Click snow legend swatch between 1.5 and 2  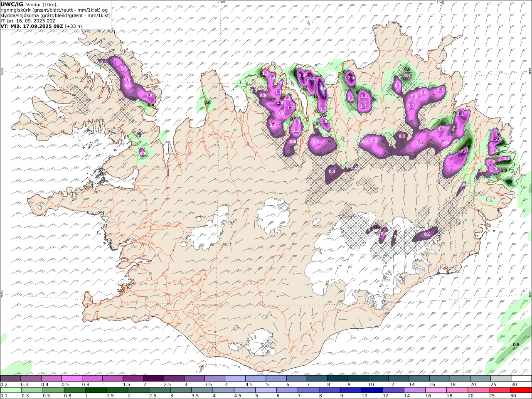[x=133, y=379]
